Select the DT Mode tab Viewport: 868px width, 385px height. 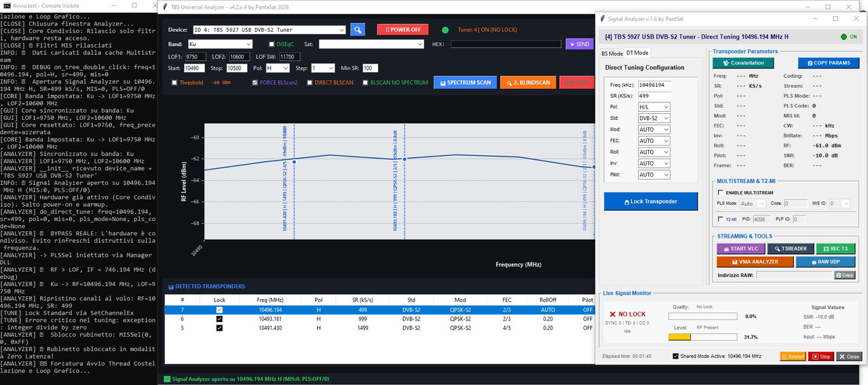tap(637, 53)
